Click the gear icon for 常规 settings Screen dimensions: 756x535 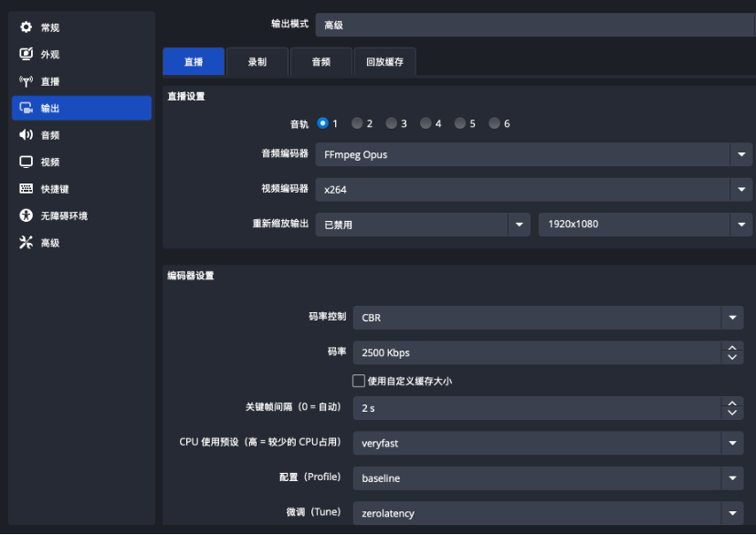(x=26, y=27)
